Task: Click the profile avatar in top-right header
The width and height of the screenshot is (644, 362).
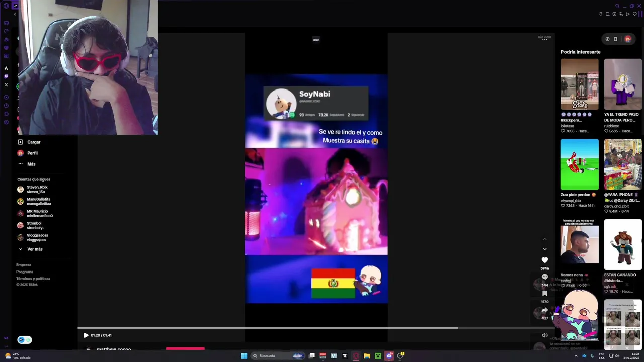Action: coord(627,39)
